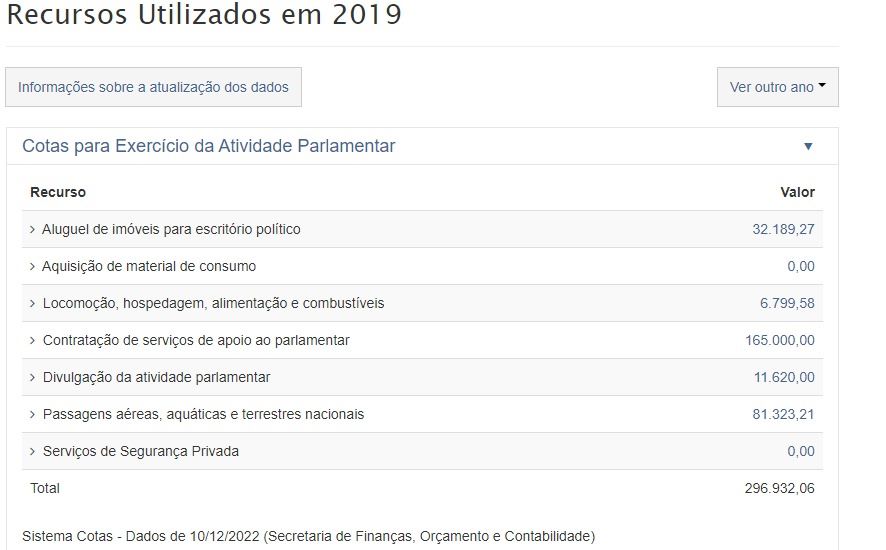The image size is (886, 550).
Task: Expand Contratação de serviços de apoio chevron
Action: coord(32,341)
